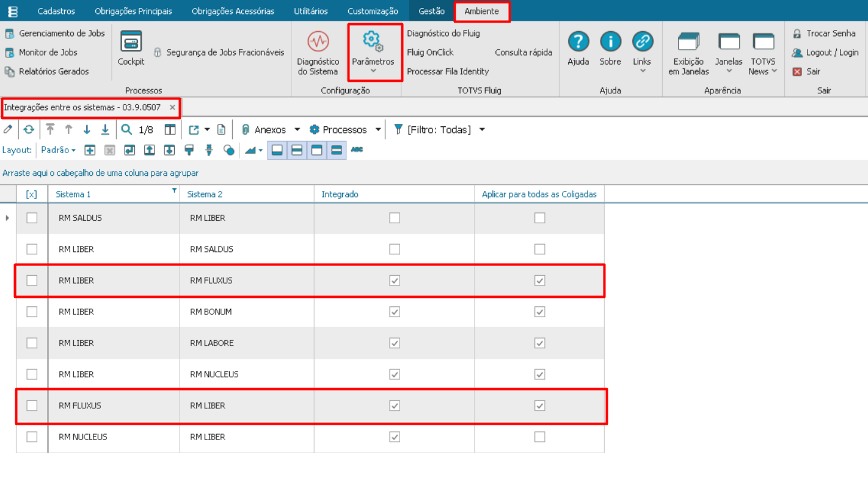Click the Links chain icon
The width and height of the screenshot is (868, 498).
(643, 41)
